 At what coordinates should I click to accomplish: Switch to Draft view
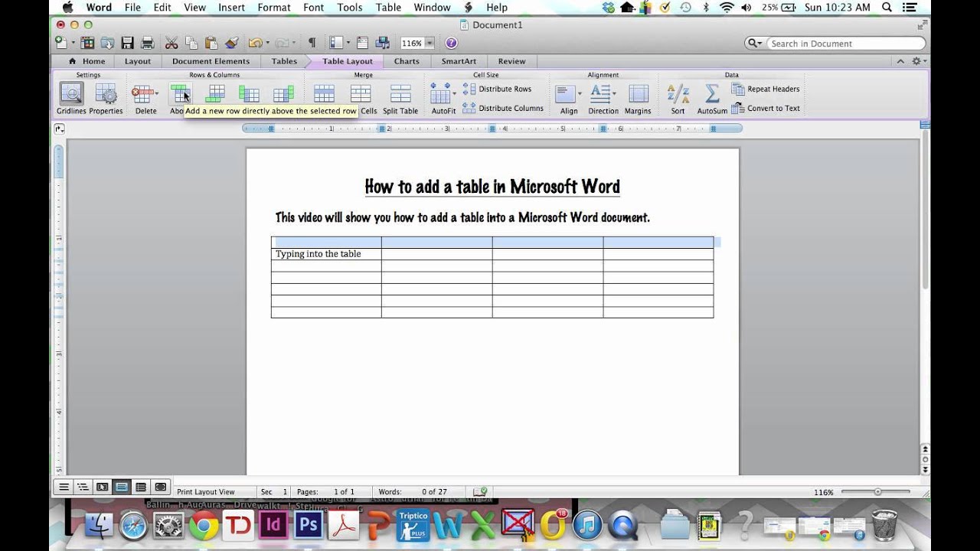click(64, 487)
